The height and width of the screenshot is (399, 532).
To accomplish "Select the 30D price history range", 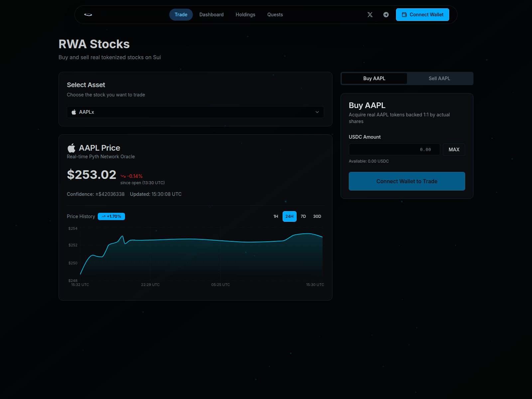I will pyautogui.click(x=317, y=216).
